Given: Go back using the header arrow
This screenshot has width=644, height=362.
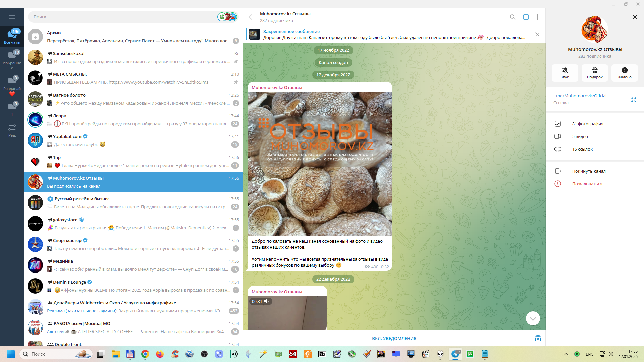Looking at the screenshot, I should coord(252,17).
